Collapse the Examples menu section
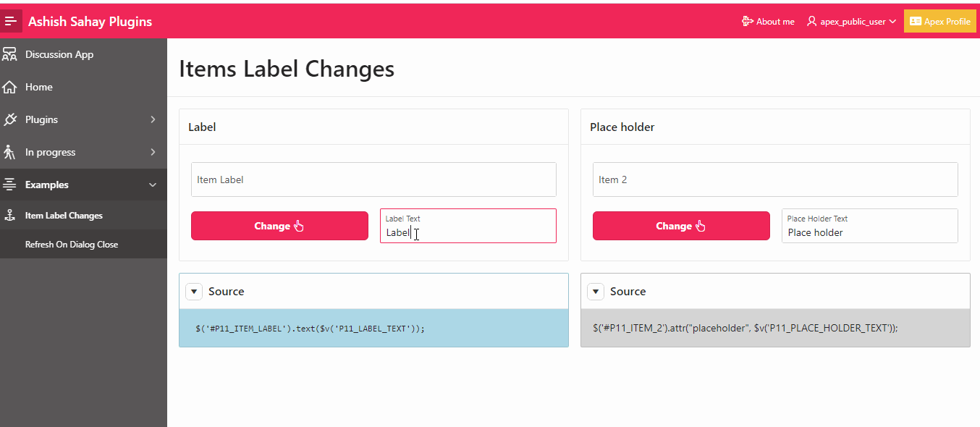This screenshot has width=980, height=427. (153, 185)
